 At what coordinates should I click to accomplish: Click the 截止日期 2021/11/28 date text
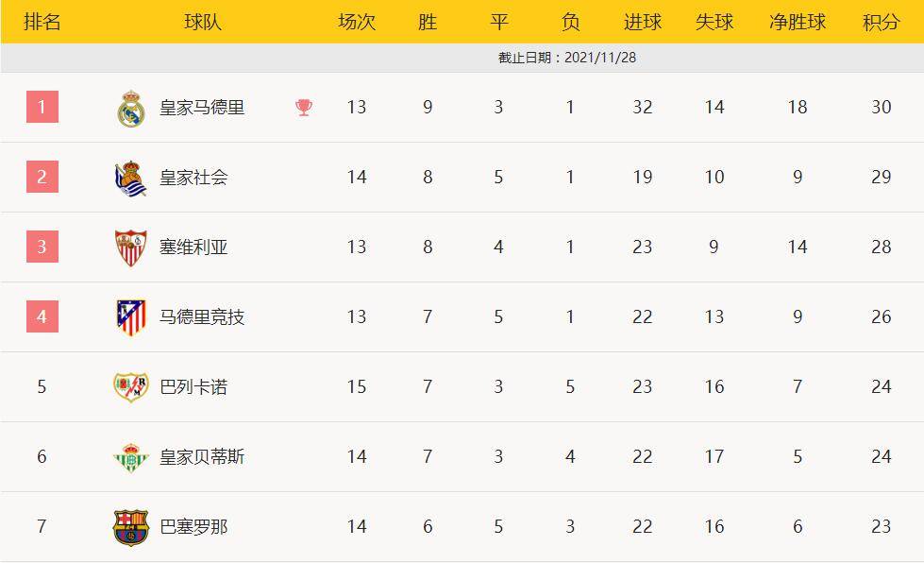tap(567, 58)
